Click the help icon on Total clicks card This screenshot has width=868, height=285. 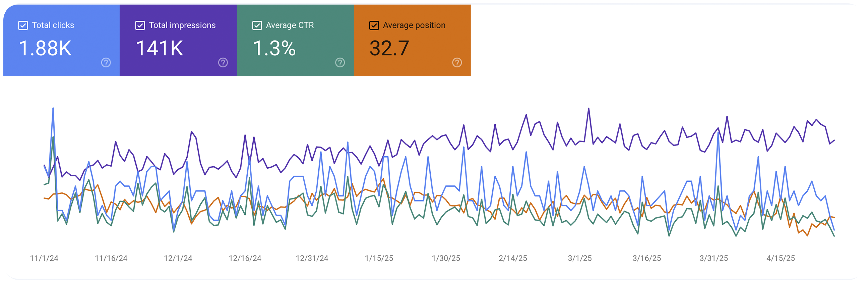click(x=106, y=62)
